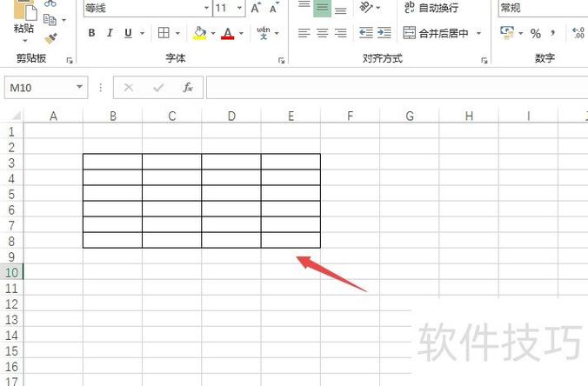
Task: Toggle Bold formatting
Action: coord(91,33)
